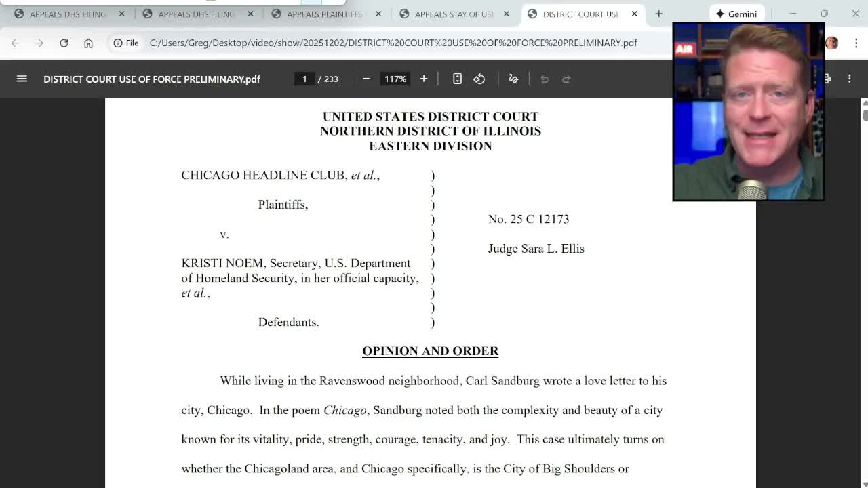
Task: Click the '/ 233' total pages text
Action: (x=328, y=79)
